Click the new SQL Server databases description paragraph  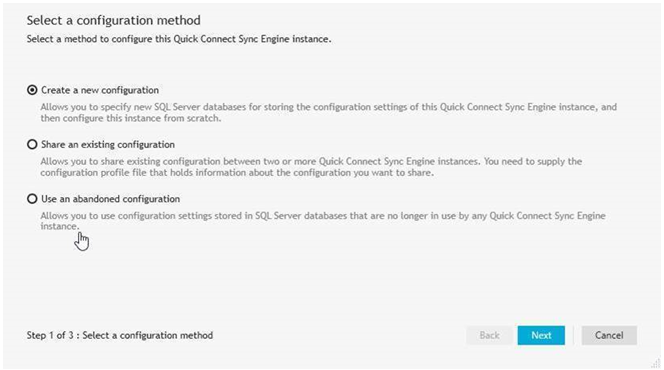(x=328, y=112)
